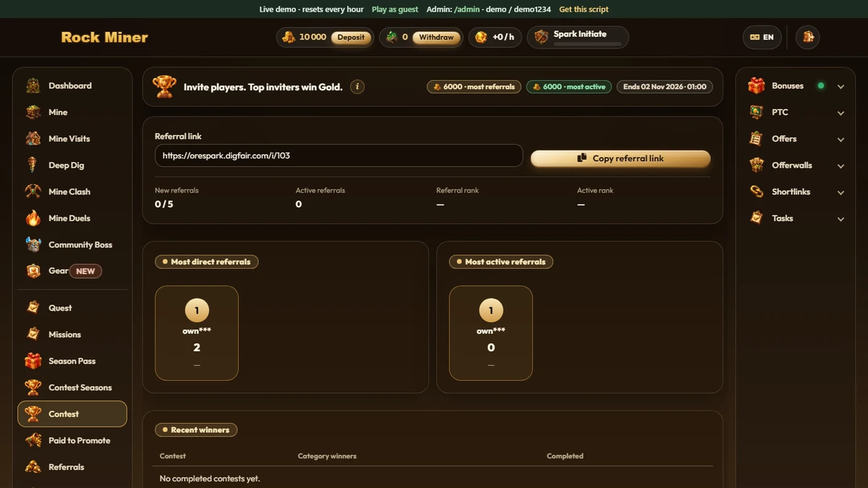Open the user profile avatar icon

[x=808, y=37]
